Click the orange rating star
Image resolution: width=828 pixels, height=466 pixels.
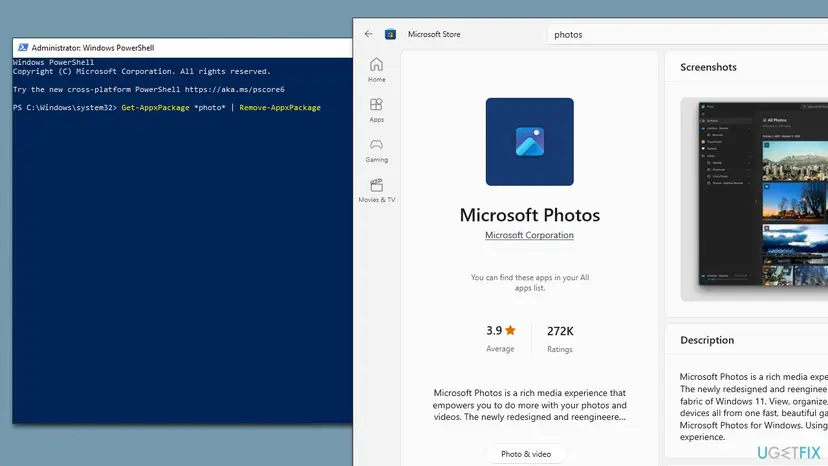tap(510, 330)
